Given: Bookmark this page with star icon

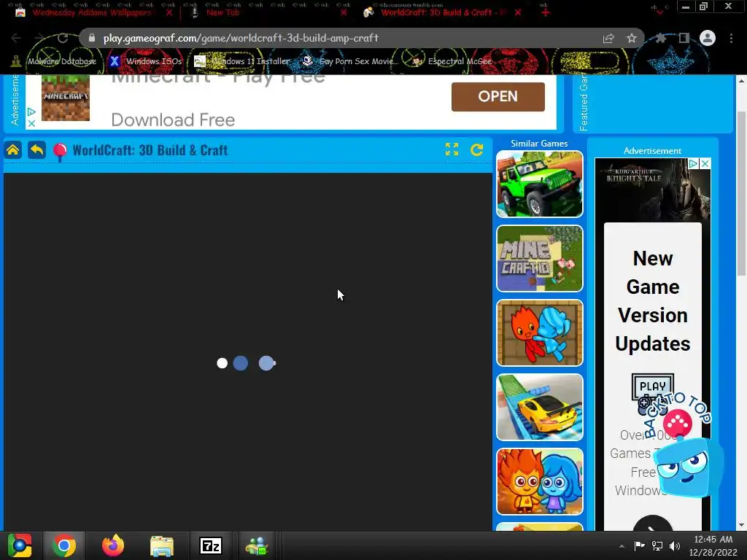Looking at the screenshot, I should (x=631, y=38).
